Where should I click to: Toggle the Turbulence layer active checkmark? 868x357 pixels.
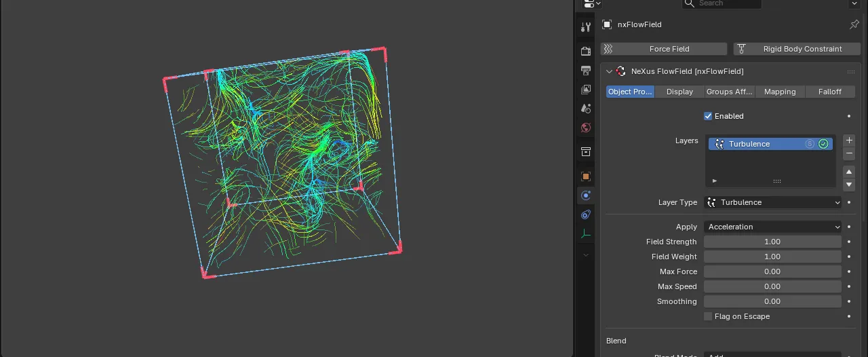click(x=823, y=144)
